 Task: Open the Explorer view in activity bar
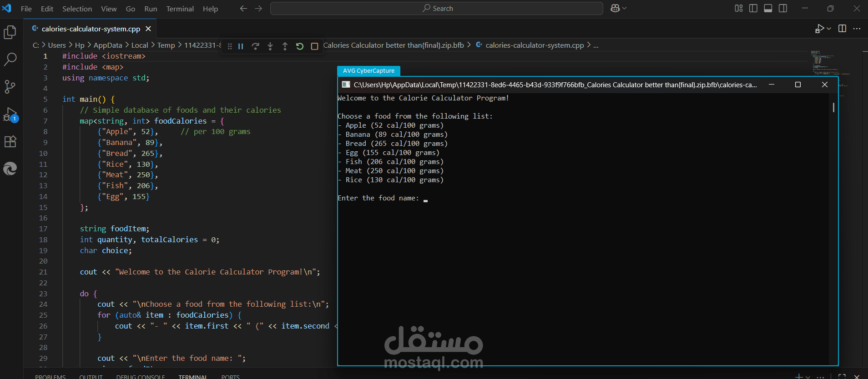point(10,32)
